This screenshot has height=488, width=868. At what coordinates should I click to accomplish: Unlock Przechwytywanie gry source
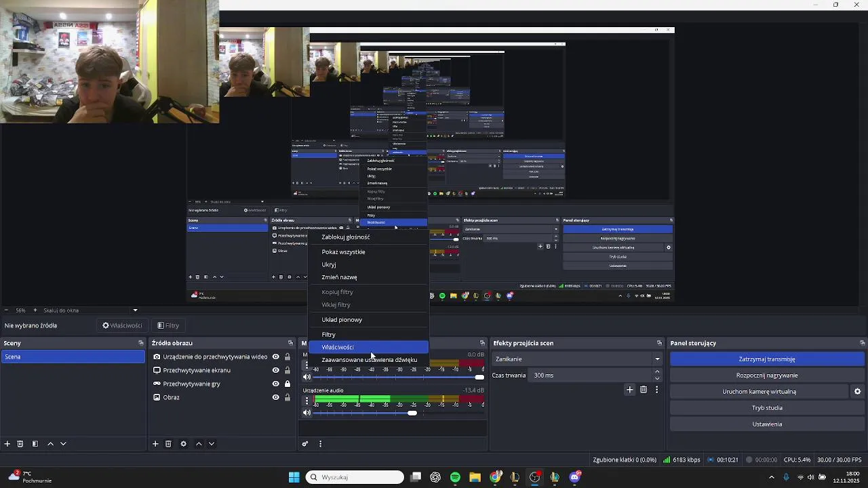pos(288,384)
